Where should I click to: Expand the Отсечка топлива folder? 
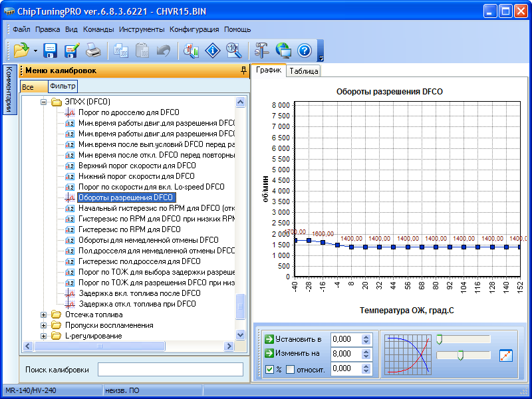pyautogui.click(x=44, y=315)
